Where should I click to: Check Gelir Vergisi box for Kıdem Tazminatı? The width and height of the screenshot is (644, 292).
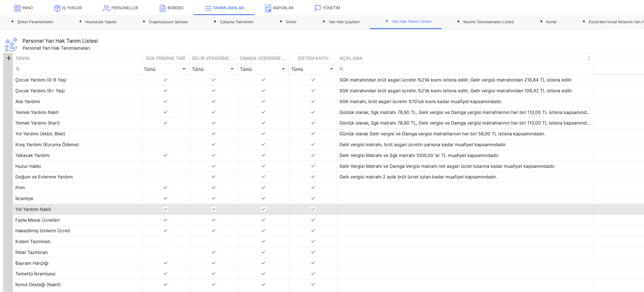pos(213,241)
